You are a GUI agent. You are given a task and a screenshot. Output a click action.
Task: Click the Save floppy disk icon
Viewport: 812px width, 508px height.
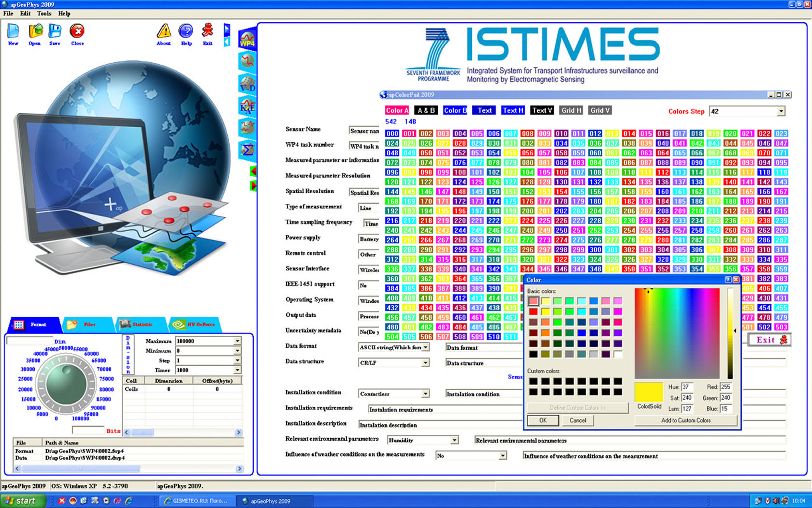tap(55, 32)
